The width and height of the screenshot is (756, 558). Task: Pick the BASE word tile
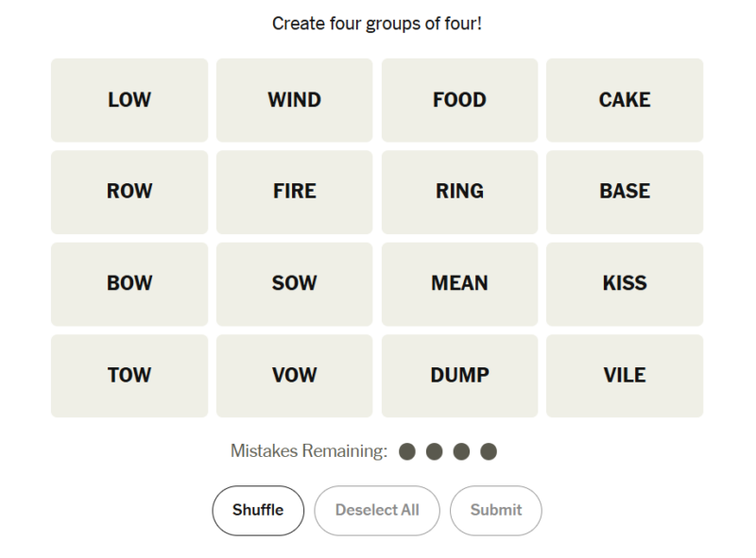625,192
